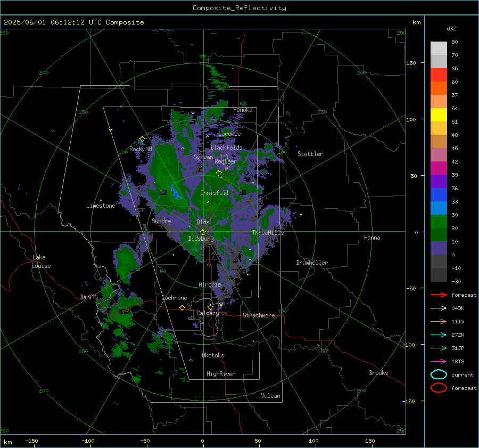Click the red forecast ellipse icon
479x448 pixels.
pos(439,388)
